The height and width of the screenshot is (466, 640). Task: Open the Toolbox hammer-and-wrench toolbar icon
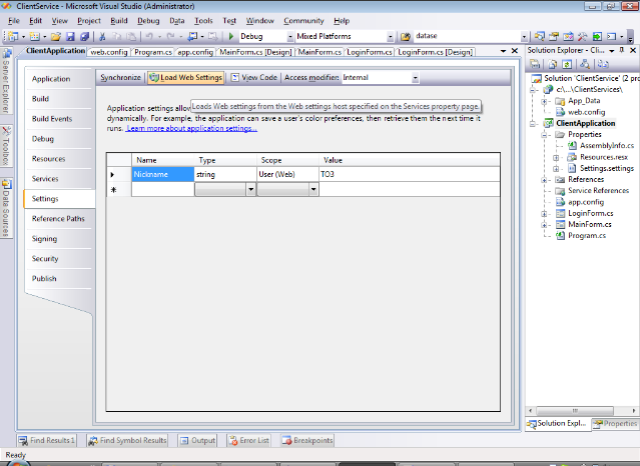coord(582,37)
